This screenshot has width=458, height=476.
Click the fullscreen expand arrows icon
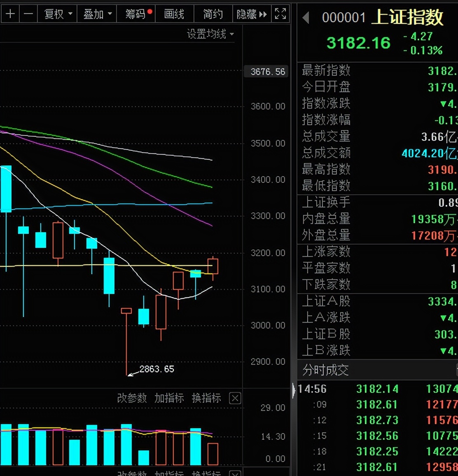tap(280, 14)
